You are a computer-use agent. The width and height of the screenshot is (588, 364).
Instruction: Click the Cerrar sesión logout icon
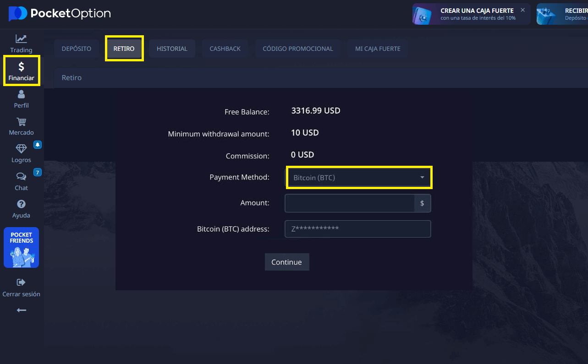coord(21,283)
